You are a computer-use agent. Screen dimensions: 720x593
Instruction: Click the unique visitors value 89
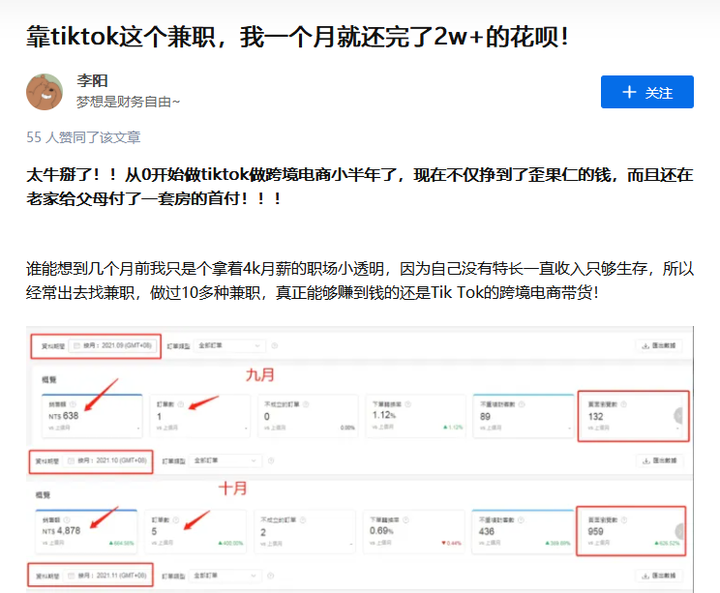(x=485, y=416)
